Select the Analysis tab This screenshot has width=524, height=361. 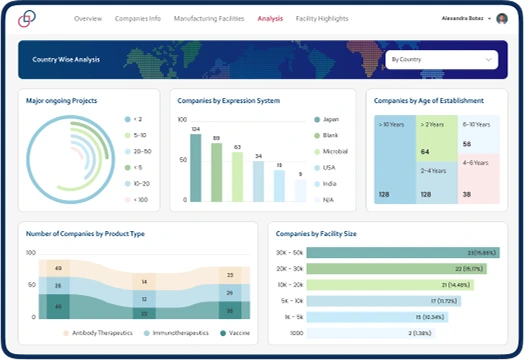point(270,19)
